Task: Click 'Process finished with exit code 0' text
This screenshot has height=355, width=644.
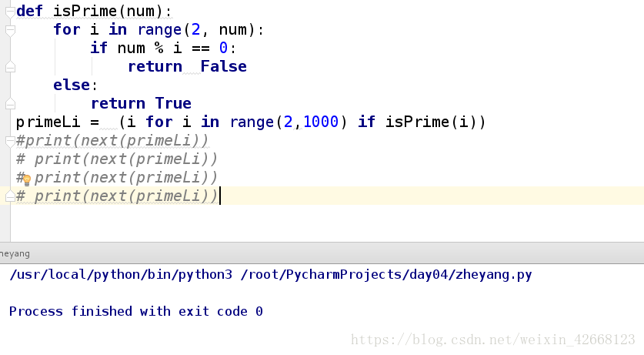Action: click(136, 311)
